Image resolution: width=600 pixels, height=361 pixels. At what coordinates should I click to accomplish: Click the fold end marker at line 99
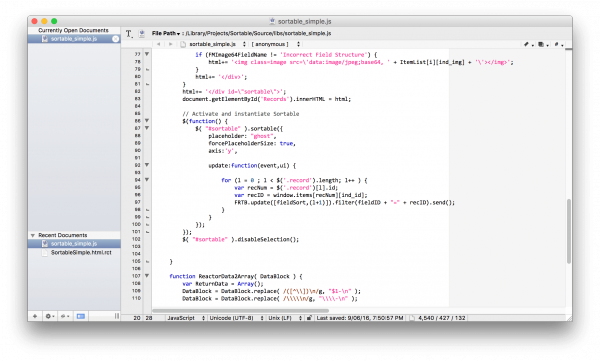147,217
